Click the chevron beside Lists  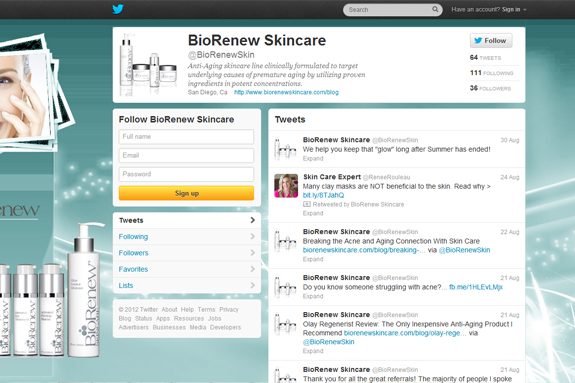pyautogui.click(x=252, y=285)
